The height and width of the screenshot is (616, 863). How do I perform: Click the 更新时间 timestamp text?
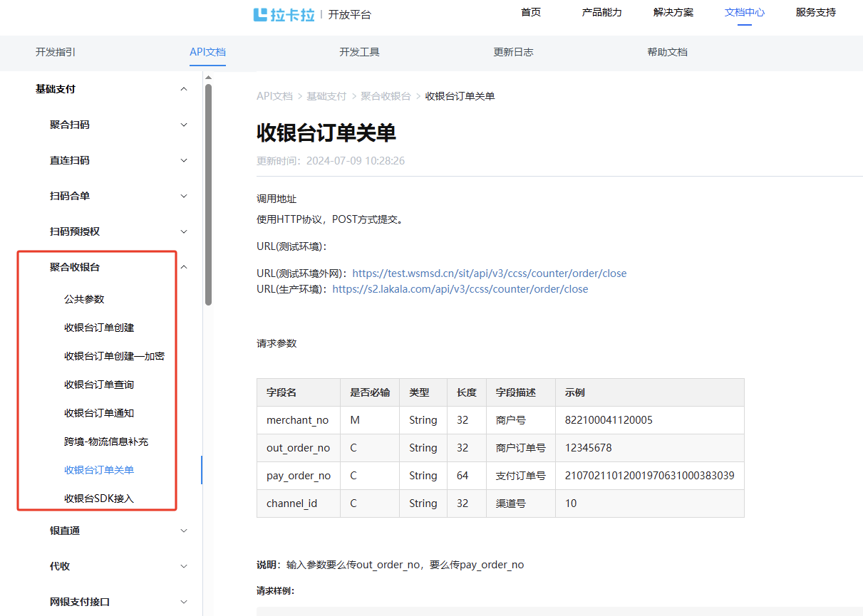click(x=331, y=161)
